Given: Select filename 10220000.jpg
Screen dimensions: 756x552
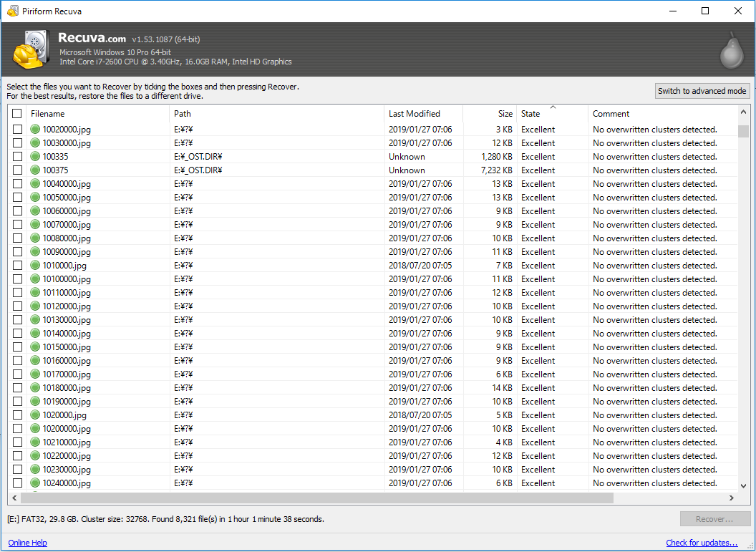Looking at the screenshot, I should click(x=67, y=455).
